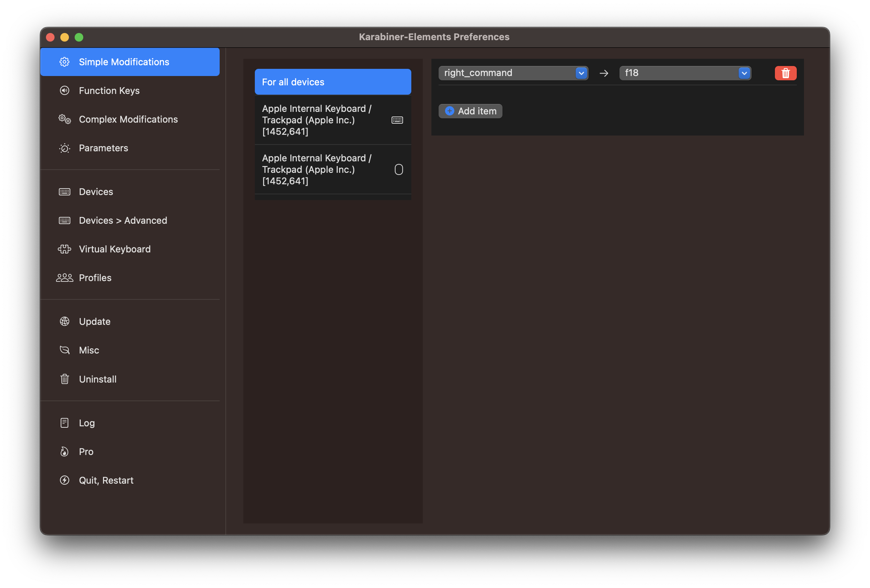Click the red trash delete button
Image resolution: width=870 pixels, height=588 pixels.
click(x=785, y=73)
